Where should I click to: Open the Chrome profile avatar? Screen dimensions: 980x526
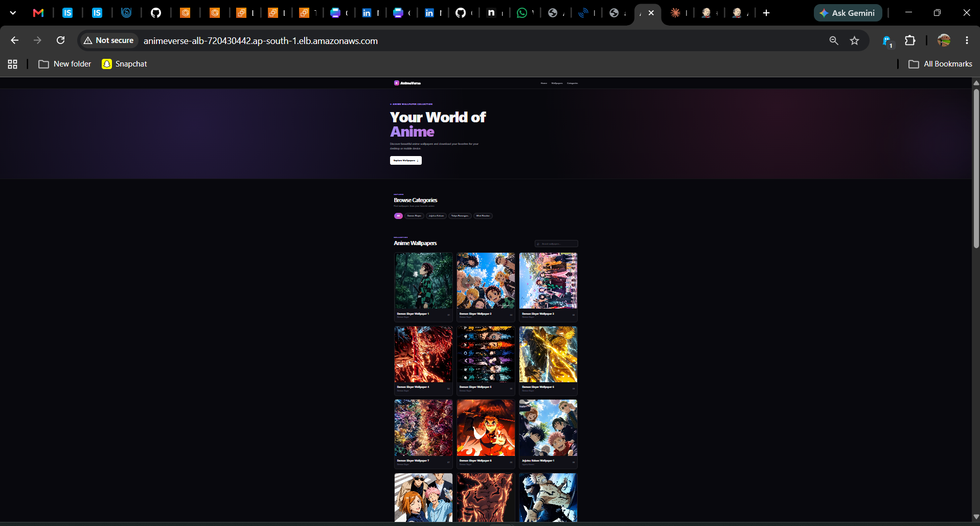[944, 40]
